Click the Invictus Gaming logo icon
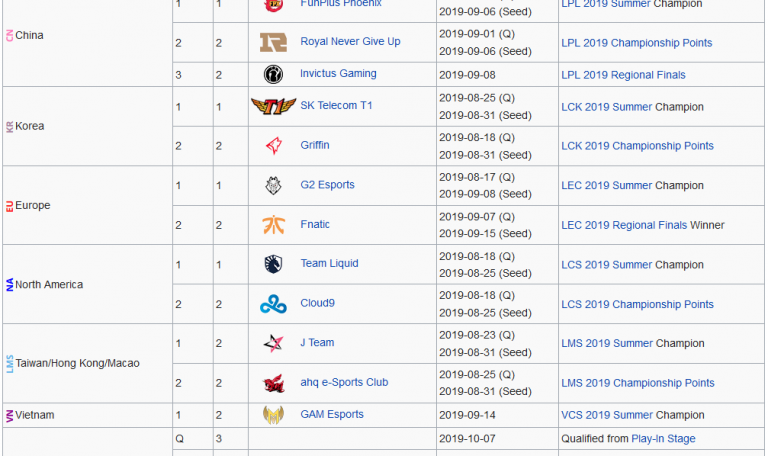Screen dimensions: 768x456 point(273,74)
